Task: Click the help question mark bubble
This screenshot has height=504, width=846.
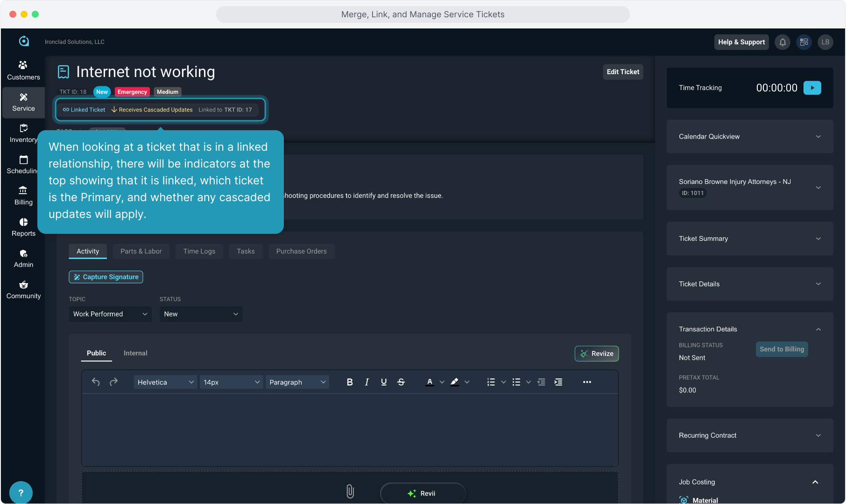Action: [x=21, y=492]
